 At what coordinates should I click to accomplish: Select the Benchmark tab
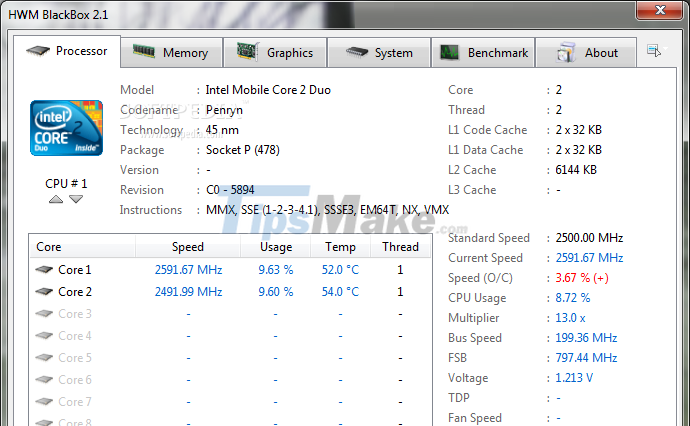[x=483, y=52]
